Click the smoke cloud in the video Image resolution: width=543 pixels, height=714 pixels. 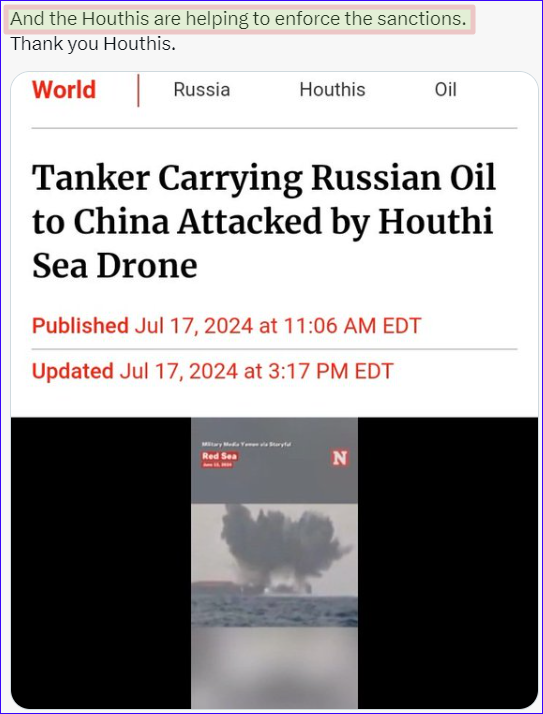coord(282,544)
